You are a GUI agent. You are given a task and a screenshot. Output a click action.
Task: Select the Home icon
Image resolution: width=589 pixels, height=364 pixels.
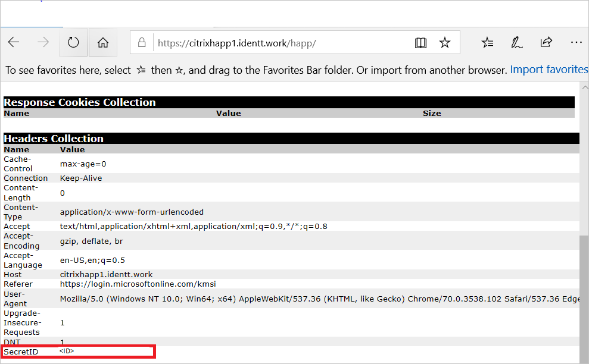[102, 42]
